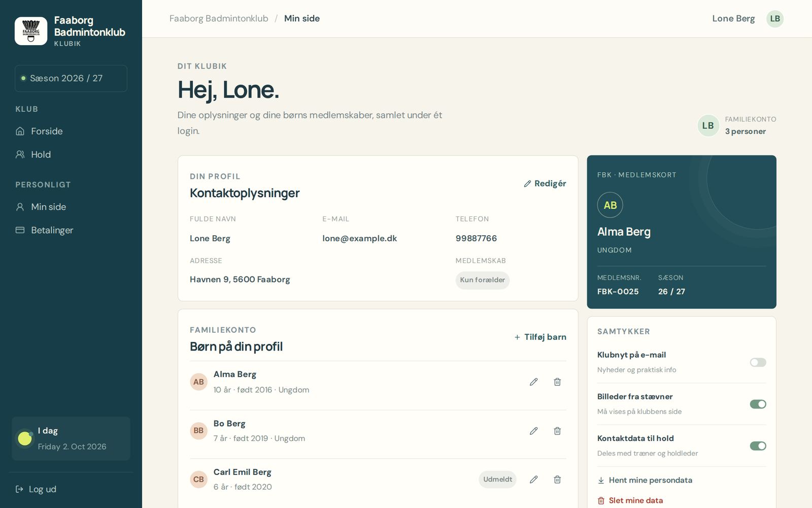Viewport: 812px width, 508px height.
Task: Click the 3 personer family account text
Action: point(745,132)
